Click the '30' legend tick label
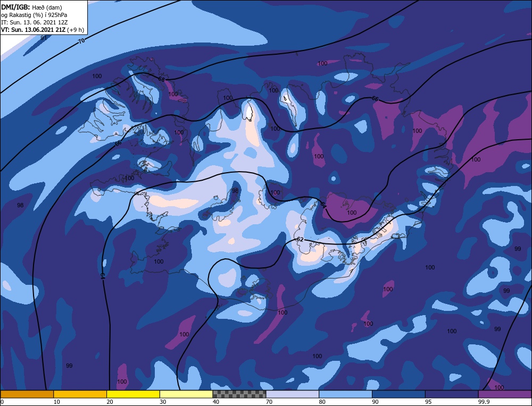Image resolution: width=532 pixels, height=406 pixels. point(163,402)
